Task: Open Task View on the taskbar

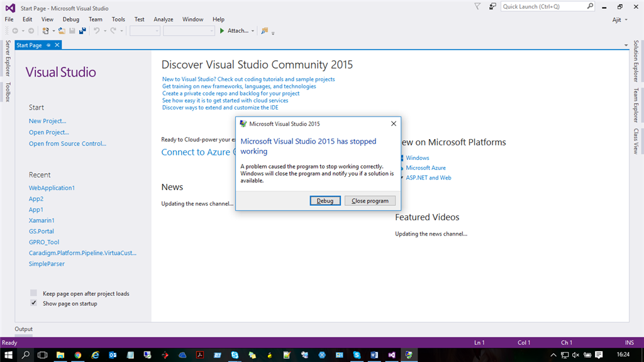Action: (42, 355)
